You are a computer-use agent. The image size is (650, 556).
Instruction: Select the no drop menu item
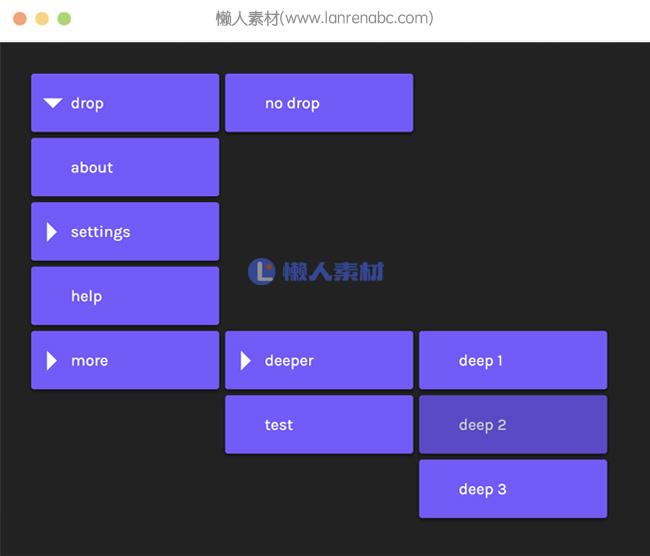coord(319,103)
